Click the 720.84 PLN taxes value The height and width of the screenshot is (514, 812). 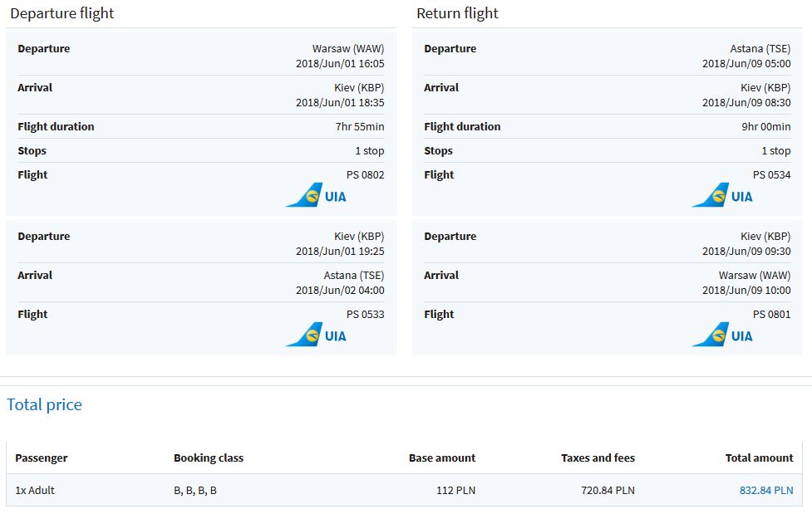(x=608, y=490)
